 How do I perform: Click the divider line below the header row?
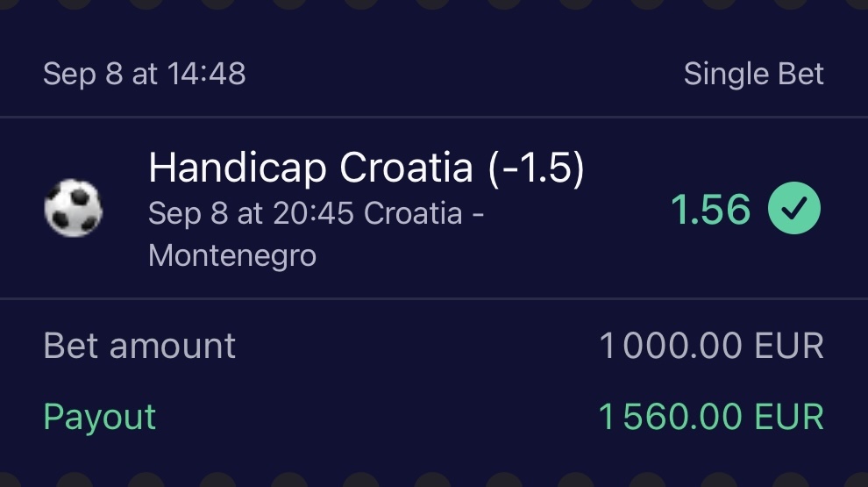(x=434, y=117)
